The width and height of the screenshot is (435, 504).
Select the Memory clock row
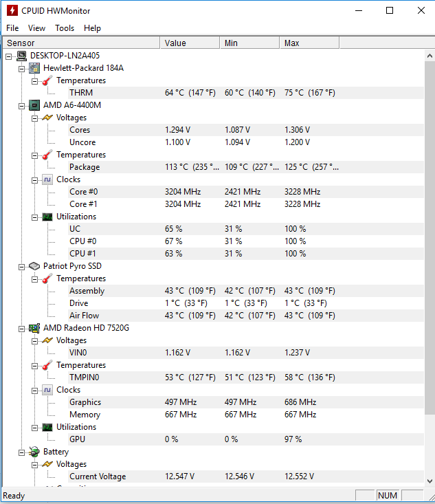[246, 415]
